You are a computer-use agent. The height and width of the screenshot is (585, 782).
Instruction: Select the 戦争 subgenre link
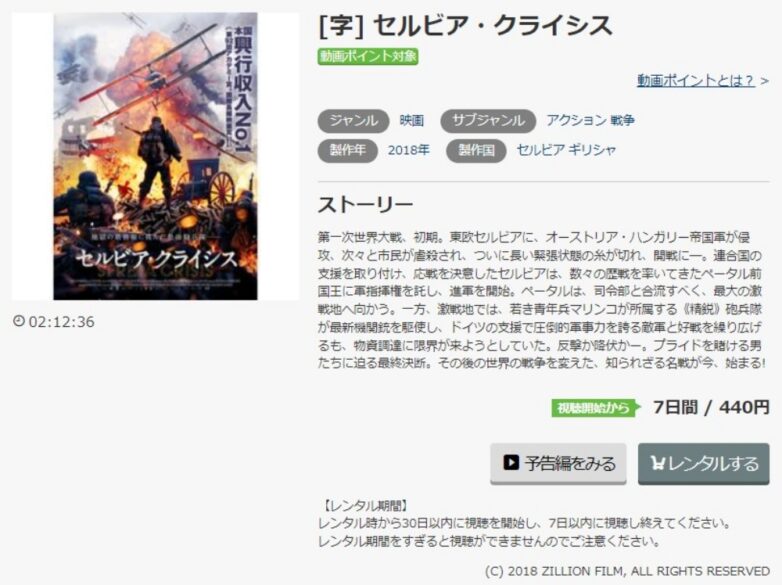pos(622,120)
